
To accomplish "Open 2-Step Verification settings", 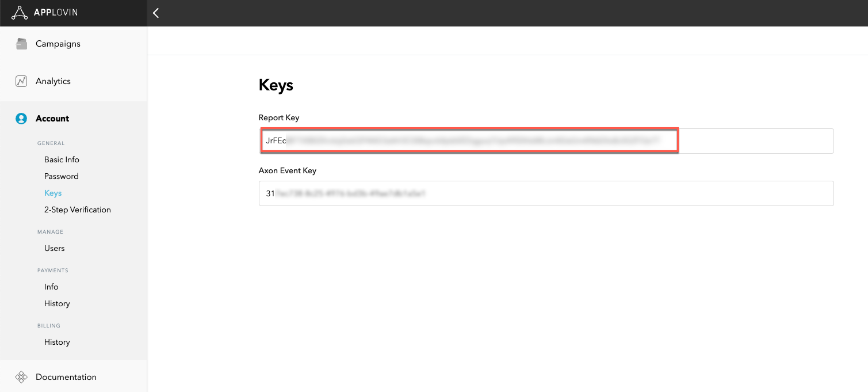I will pyautogui.click(x=77, y=210).
